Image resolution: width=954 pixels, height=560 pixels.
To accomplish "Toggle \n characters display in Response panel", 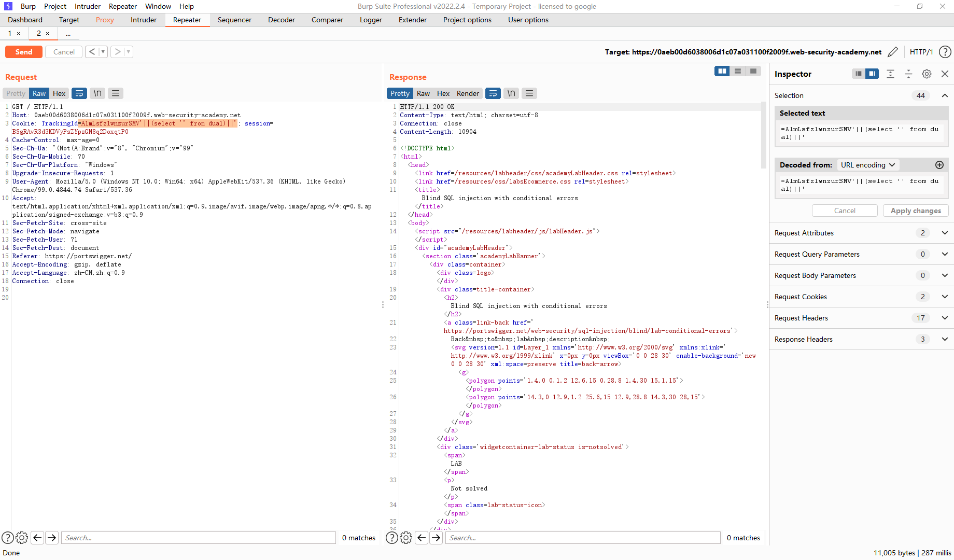I will click(x=511, y=93).
